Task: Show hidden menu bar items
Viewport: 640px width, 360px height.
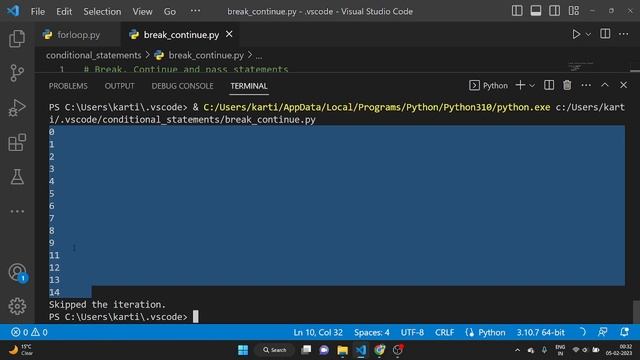Action: [x=195, y=11]
